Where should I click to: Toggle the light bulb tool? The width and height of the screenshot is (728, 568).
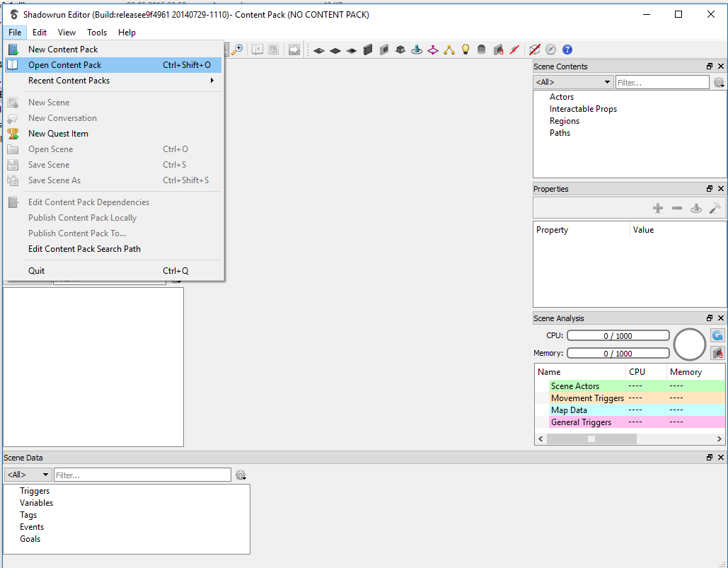tap(466, 50)
